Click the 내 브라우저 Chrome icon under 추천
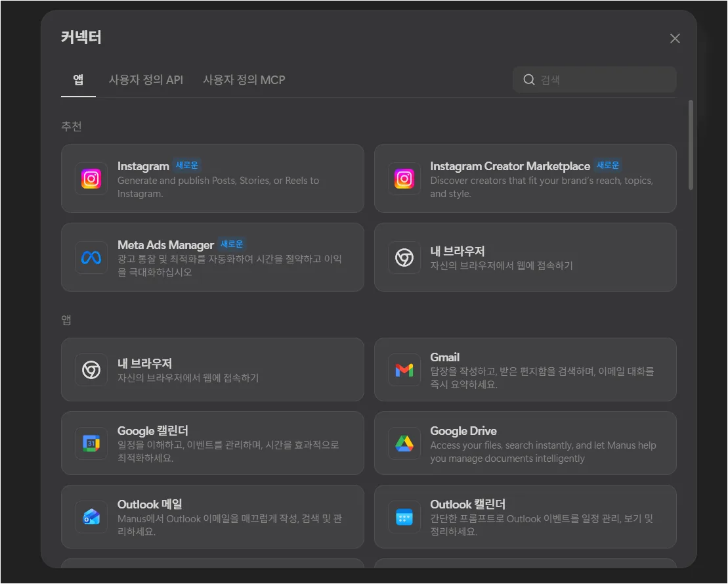This screenshot has height=584, width=728. (x=404, y=258)
